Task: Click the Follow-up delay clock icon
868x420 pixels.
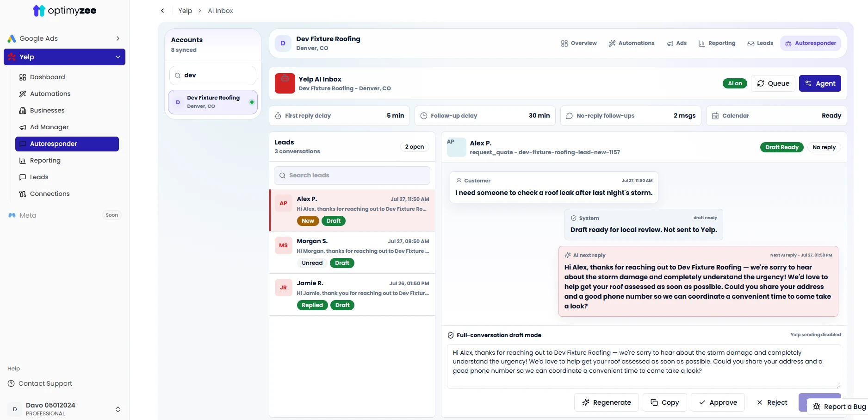Action: click(424, 116)
